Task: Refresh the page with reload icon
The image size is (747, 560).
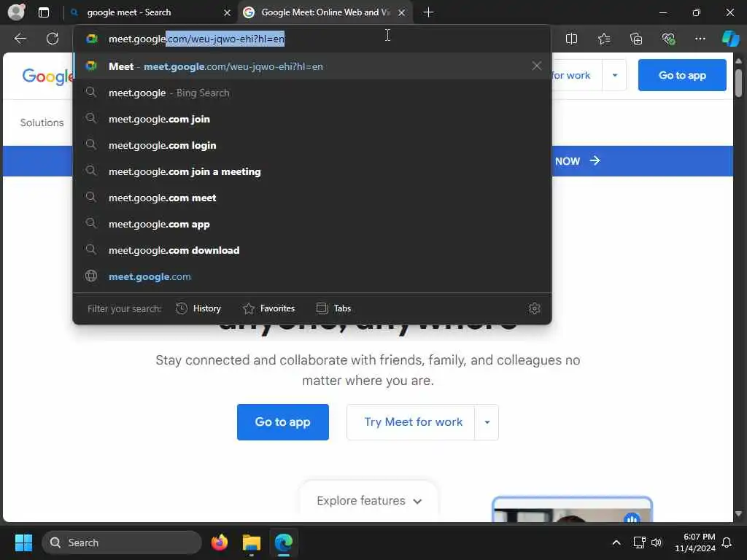Action: pos(53,39)
